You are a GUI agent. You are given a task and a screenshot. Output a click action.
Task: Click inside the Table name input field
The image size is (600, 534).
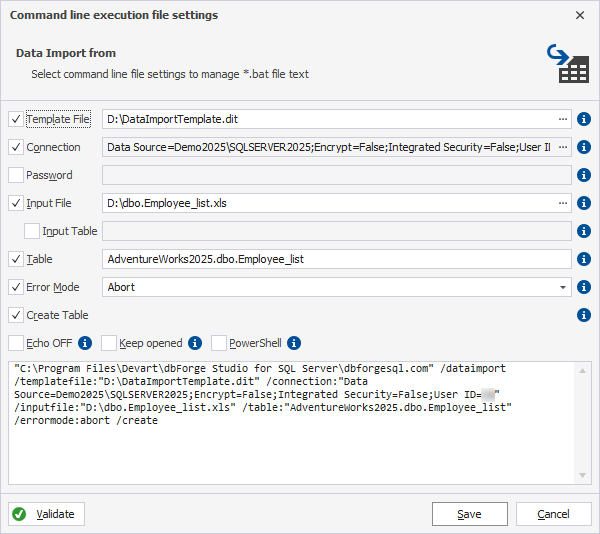[x=337, y=259]
